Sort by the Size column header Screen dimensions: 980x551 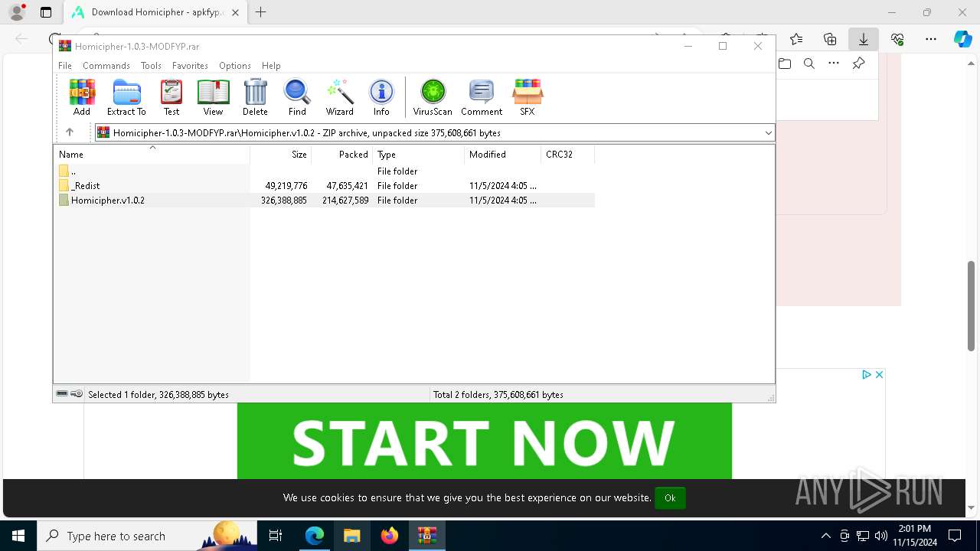tap(280, 154)
